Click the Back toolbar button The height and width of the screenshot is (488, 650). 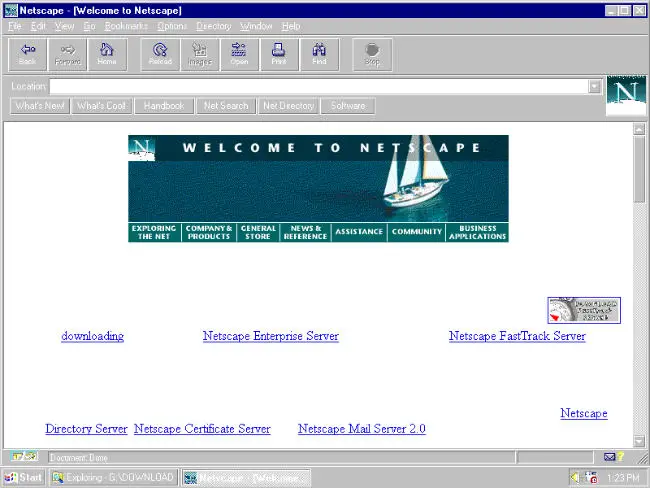click(27, 55)
